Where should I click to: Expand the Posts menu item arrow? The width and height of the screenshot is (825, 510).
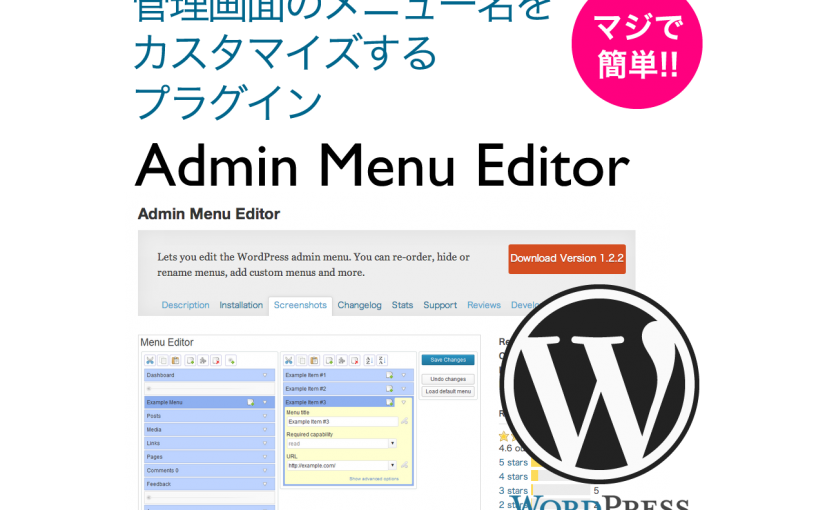265,416
